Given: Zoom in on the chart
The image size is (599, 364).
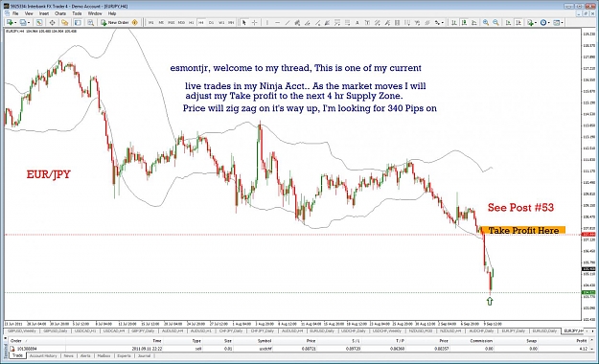Looking at the screenshot, I should (486, 23).
